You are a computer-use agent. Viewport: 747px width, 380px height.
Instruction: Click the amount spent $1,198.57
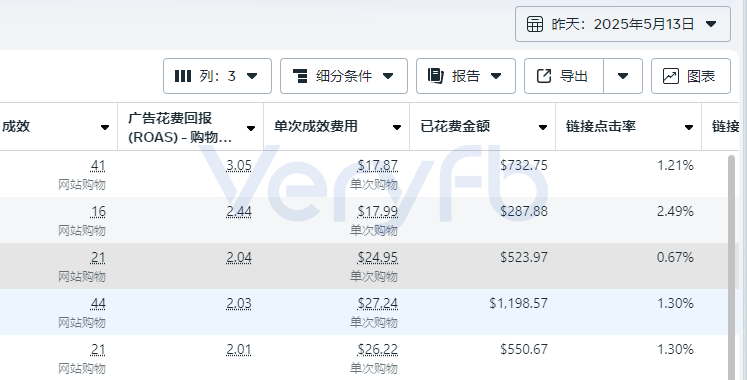[518, 303]
